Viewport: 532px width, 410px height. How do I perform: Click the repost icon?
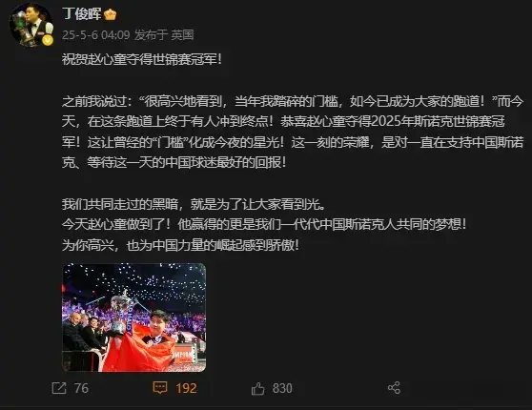click(x=59, y=388)
